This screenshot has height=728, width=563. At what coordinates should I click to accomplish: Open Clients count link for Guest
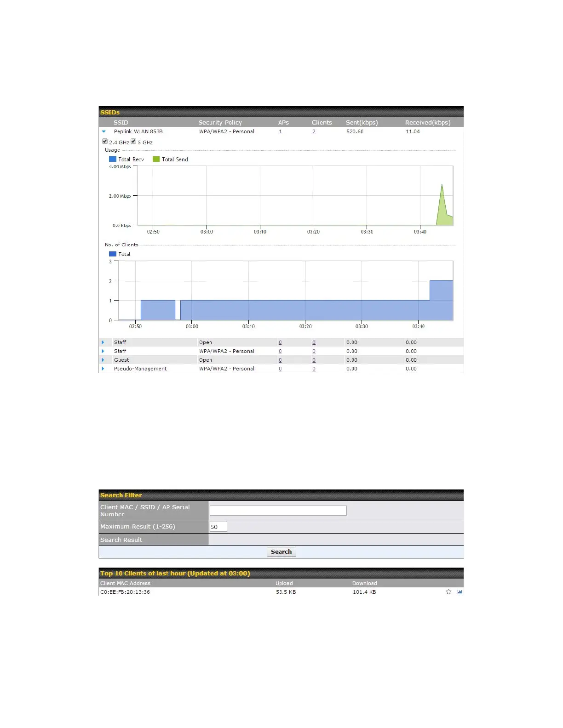(314, 360)
